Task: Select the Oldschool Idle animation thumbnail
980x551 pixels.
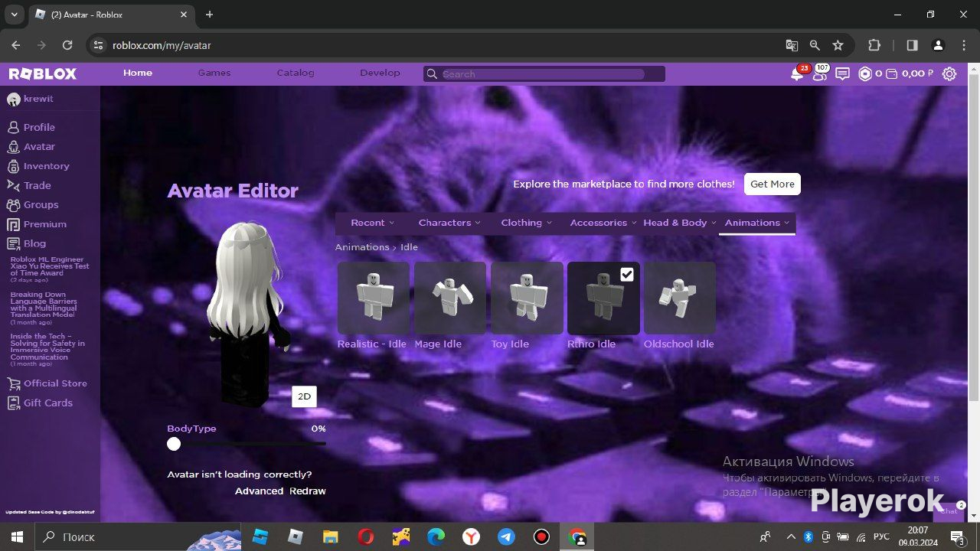Action: (x=680, y=298)
